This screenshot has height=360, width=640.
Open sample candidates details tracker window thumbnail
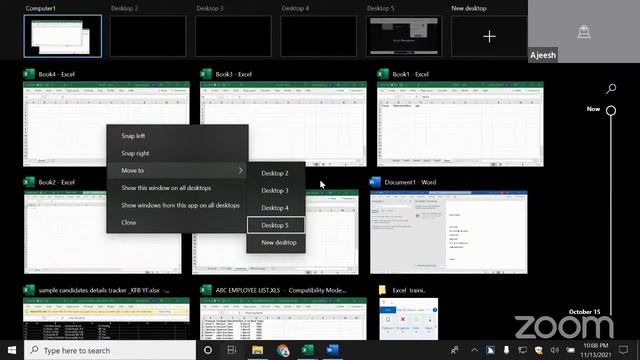click(x=106, y=318)
